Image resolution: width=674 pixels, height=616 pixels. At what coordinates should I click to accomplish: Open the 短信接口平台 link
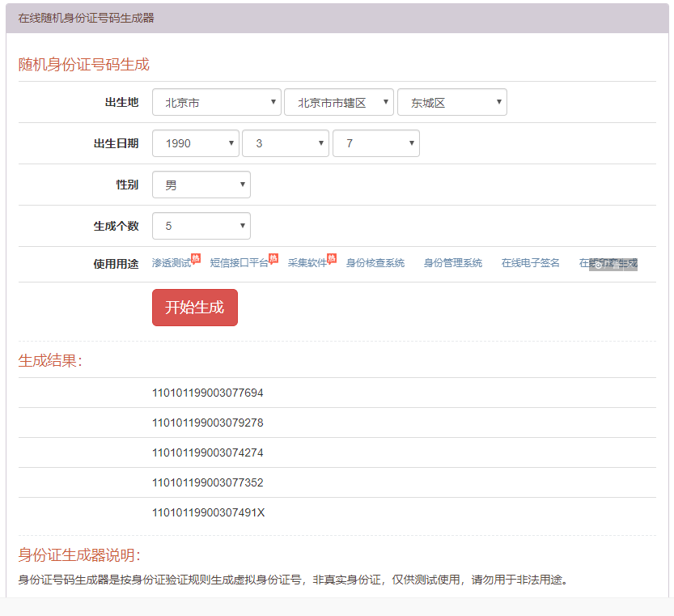click(x=240, y=263)
